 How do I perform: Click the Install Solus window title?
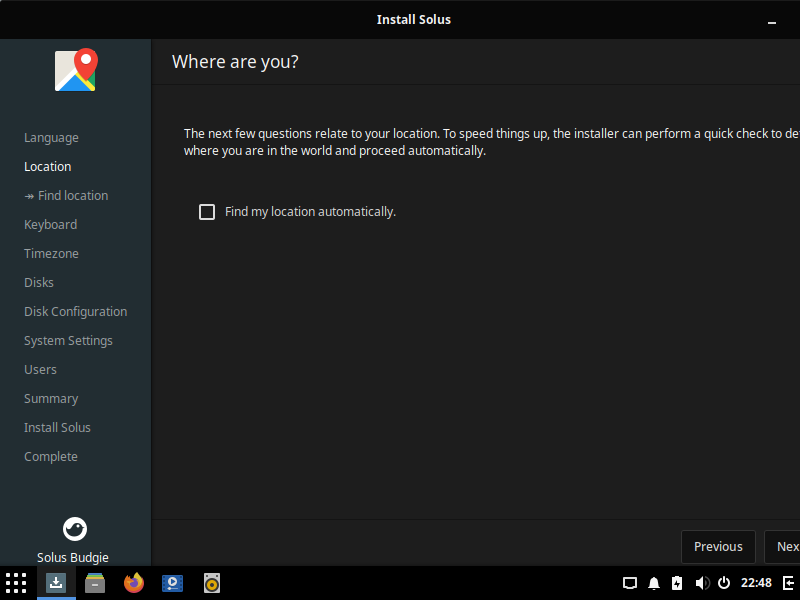pos(414,19)
